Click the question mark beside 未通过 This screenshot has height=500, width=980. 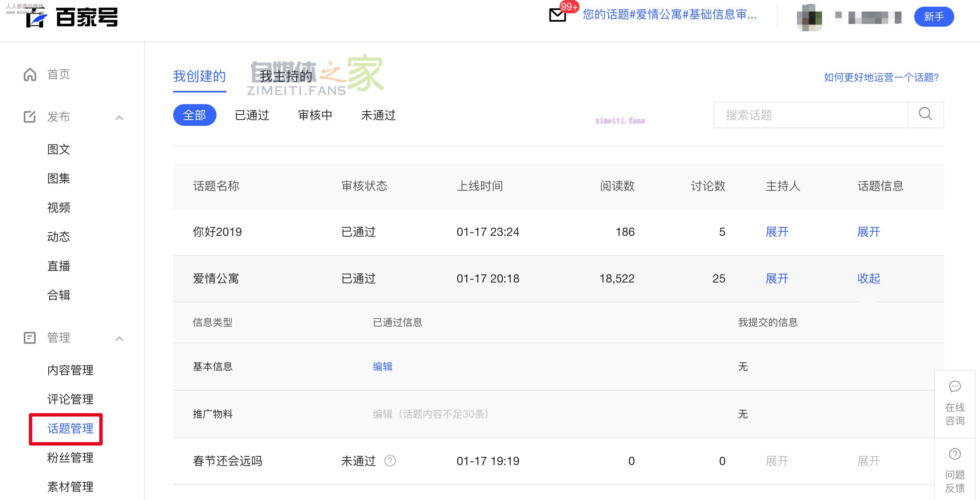390,461
